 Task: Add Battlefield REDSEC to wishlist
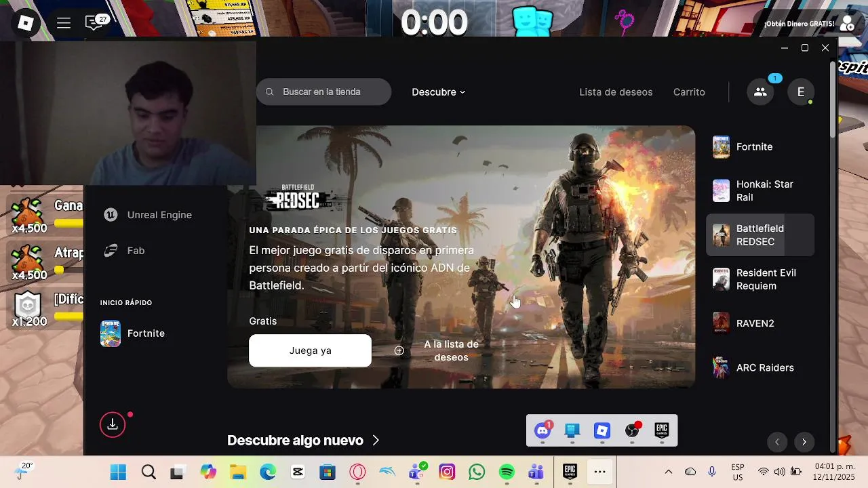437,350
